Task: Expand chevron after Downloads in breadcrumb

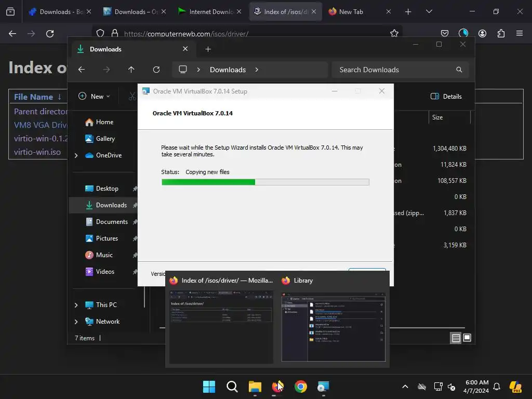Action: [257, 70]
